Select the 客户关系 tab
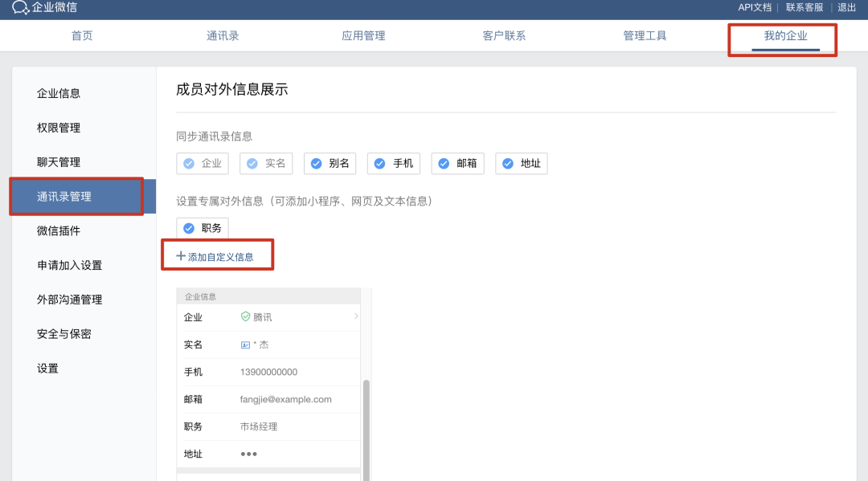The height and width of the screenshot is (481, 868). 504,35
